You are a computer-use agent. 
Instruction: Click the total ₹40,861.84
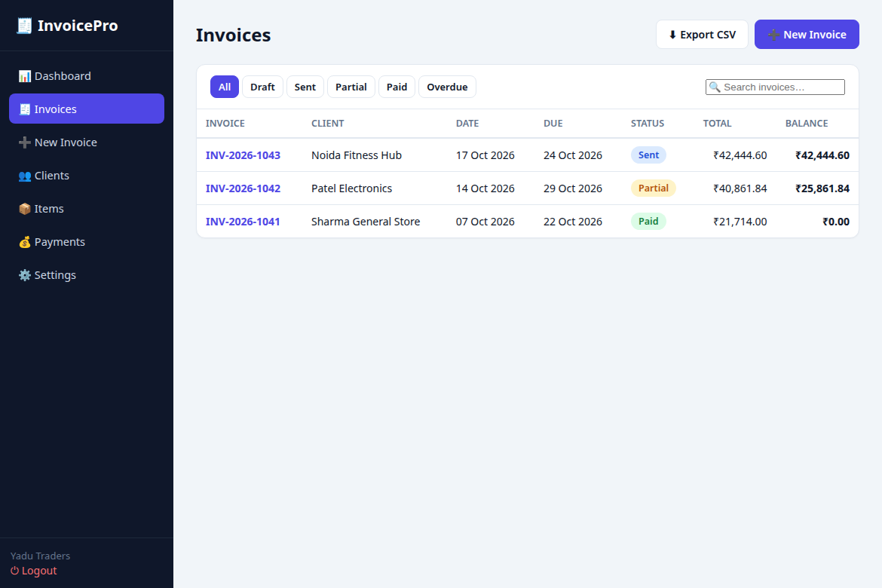click(740, 188)
